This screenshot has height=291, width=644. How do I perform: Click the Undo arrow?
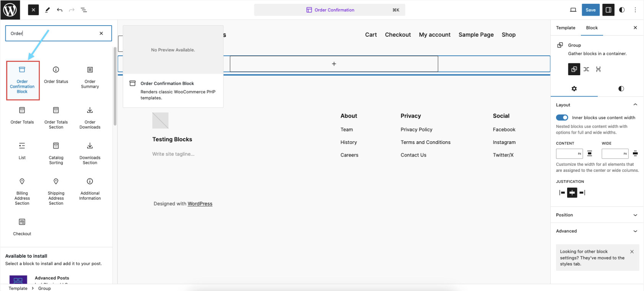pyautogui.click(x=60, y=10)
